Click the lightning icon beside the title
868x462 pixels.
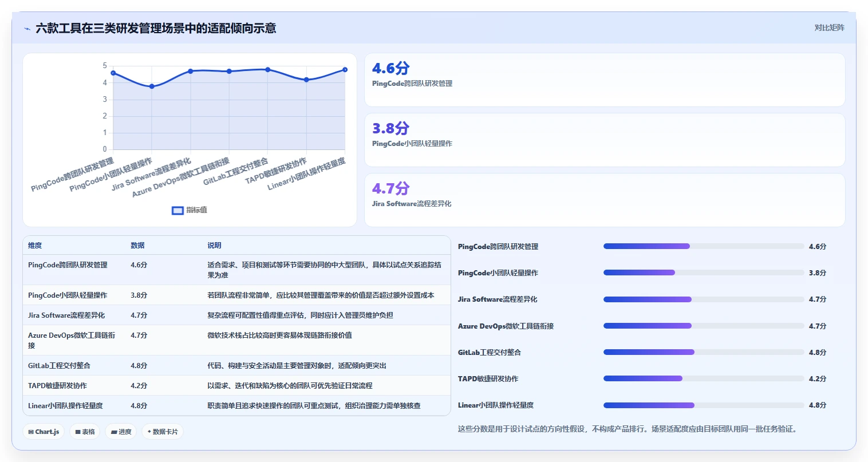tap(27, 29)
